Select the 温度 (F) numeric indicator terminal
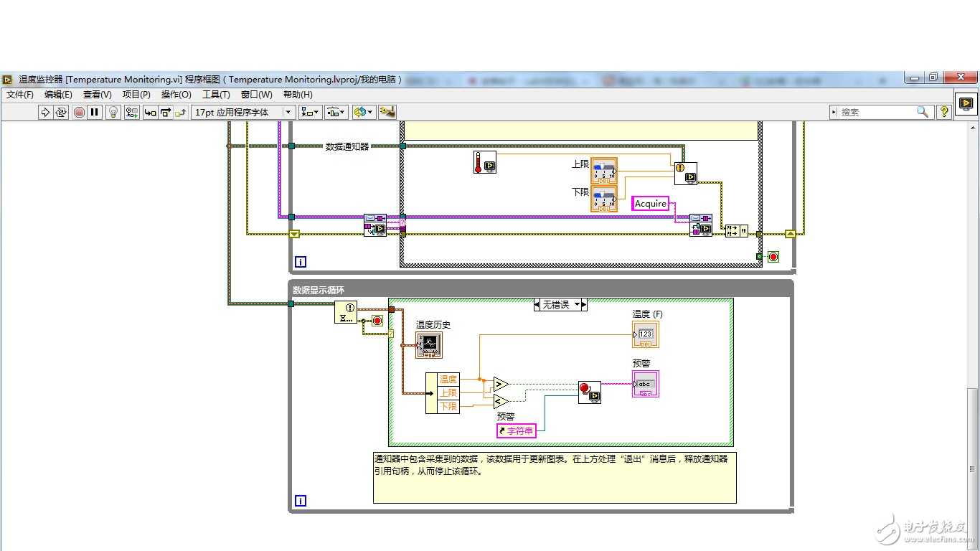980x551 pixels. click(x=646, y=334)
